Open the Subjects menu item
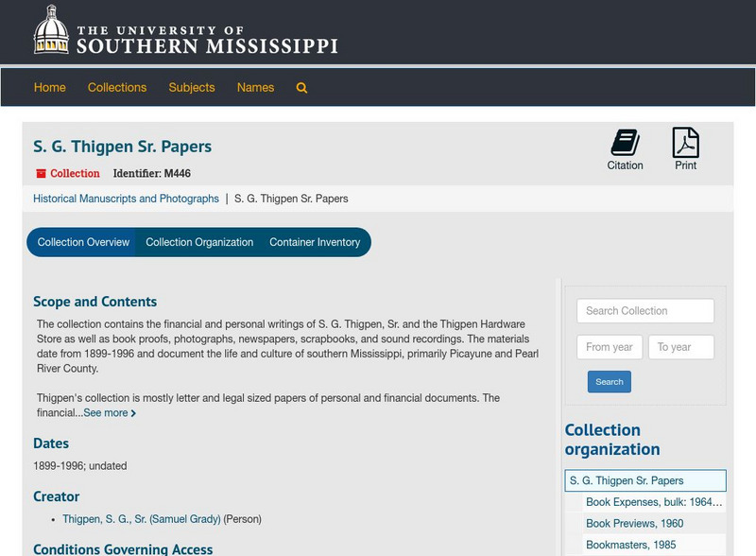Image resolution: width=756 pixels, height=556 pixels. coord(192,87)
